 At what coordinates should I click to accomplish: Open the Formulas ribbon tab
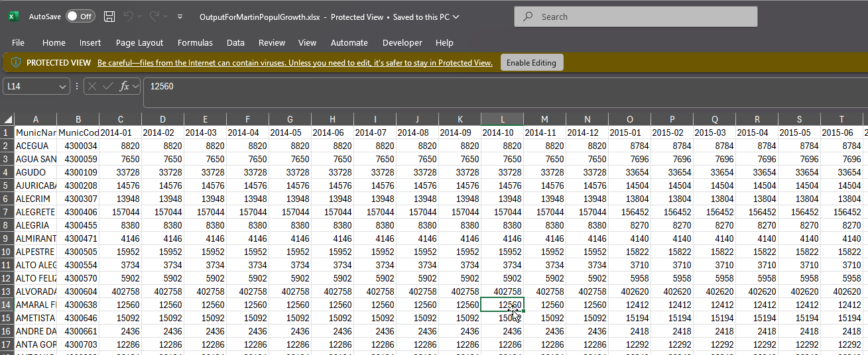[x=195, y=42]
